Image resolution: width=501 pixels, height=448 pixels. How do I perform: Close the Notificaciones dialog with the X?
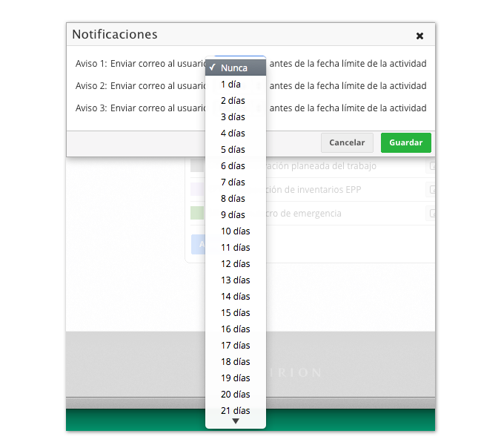419,36
